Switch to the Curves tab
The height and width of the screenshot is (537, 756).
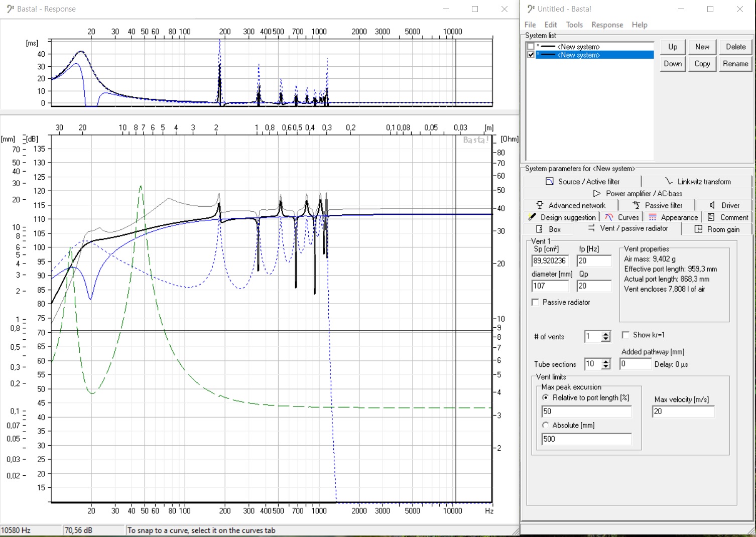pos(622,217)
